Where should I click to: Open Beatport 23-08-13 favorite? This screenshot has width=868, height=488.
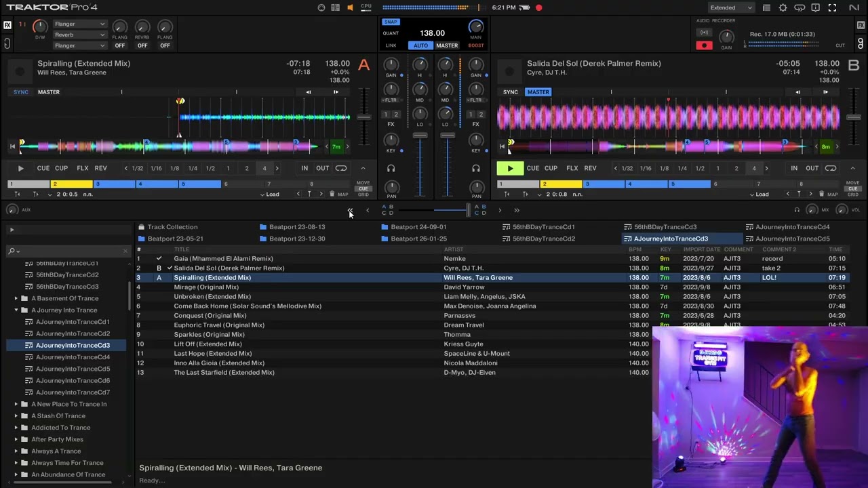click(x=292, y=227)
